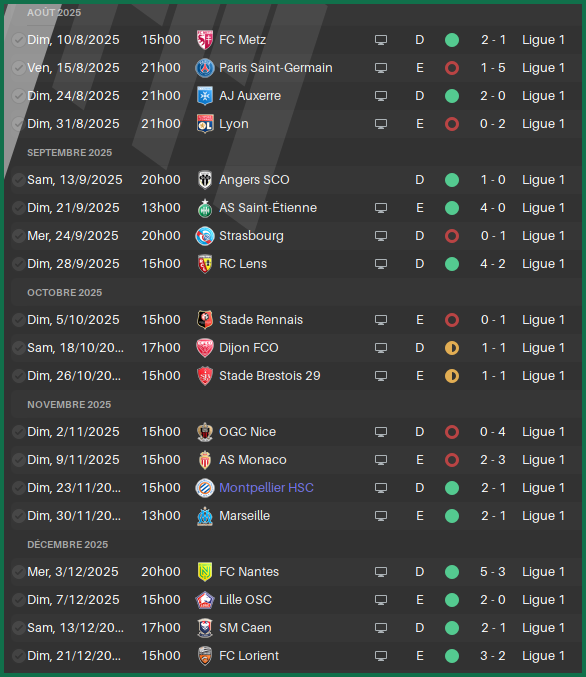Open the TV broadcast icon for Lyon match
586x677 pixels.
pyautogui.click(x=380, y=124)
